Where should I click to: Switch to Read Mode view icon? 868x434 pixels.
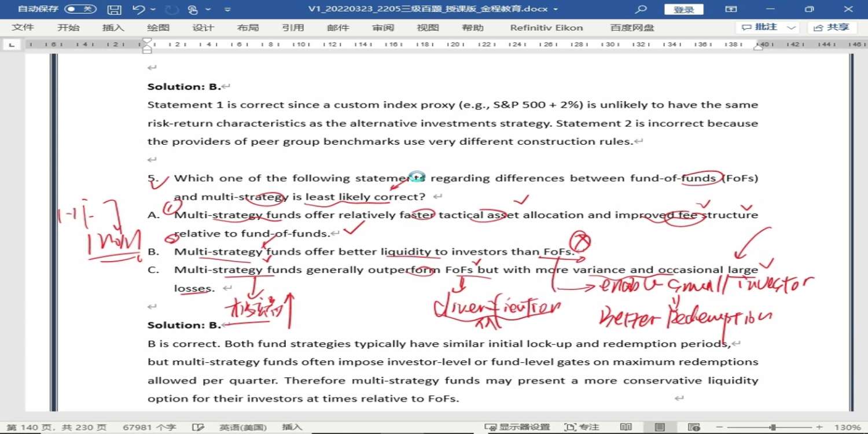[626, 427]
